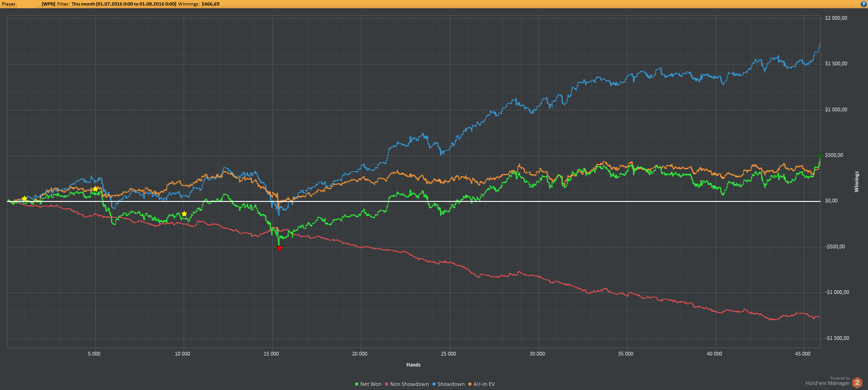The width and height of the screenshot is (868, 390).
Task: Click the red downward triangle low-point marker
Action: pos(279,248)
